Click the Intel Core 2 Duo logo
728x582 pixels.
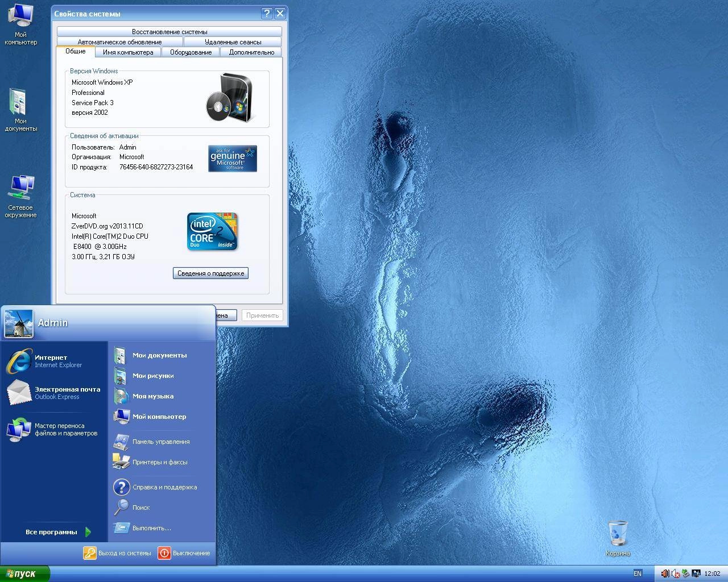point(212,231)
